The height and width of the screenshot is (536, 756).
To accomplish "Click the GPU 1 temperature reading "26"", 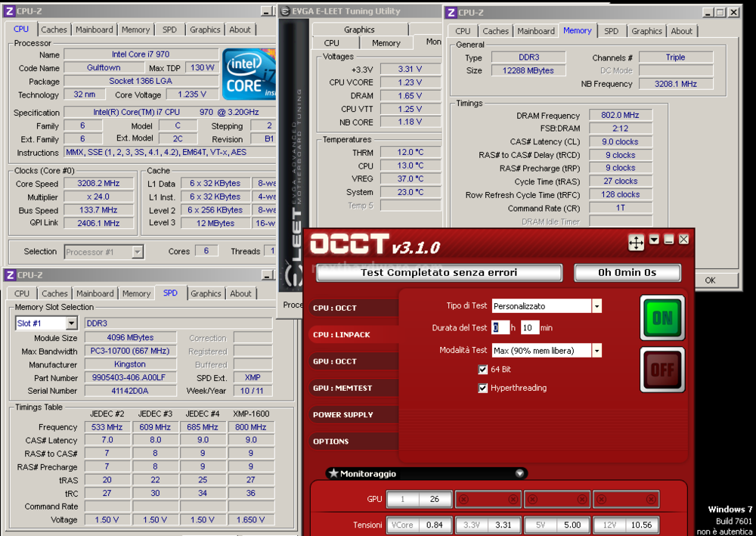I will tap(435, 500).
